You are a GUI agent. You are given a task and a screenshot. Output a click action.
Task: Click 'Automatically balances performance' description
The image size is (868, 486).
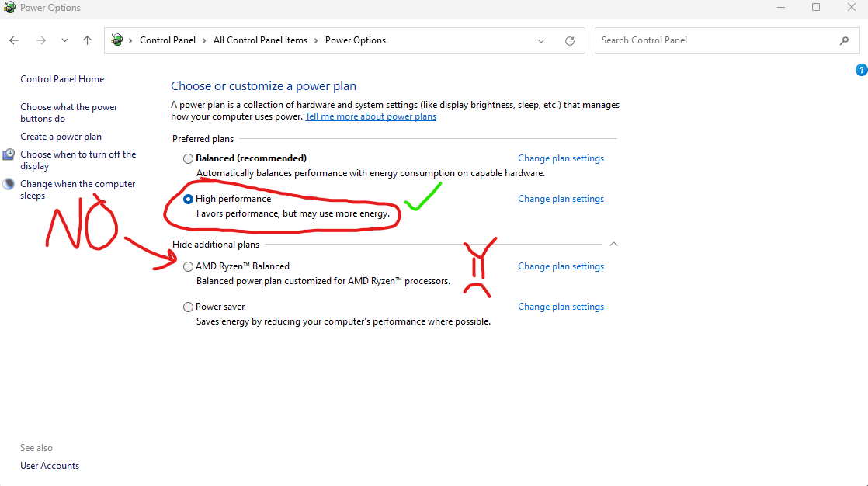[370, 173]
